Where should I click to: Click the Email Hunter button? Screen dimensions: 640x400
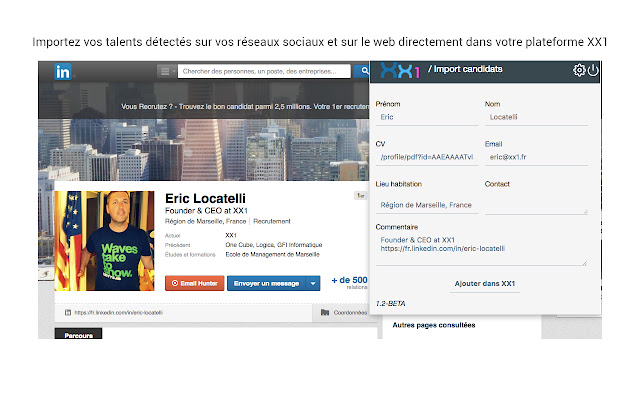195,283
